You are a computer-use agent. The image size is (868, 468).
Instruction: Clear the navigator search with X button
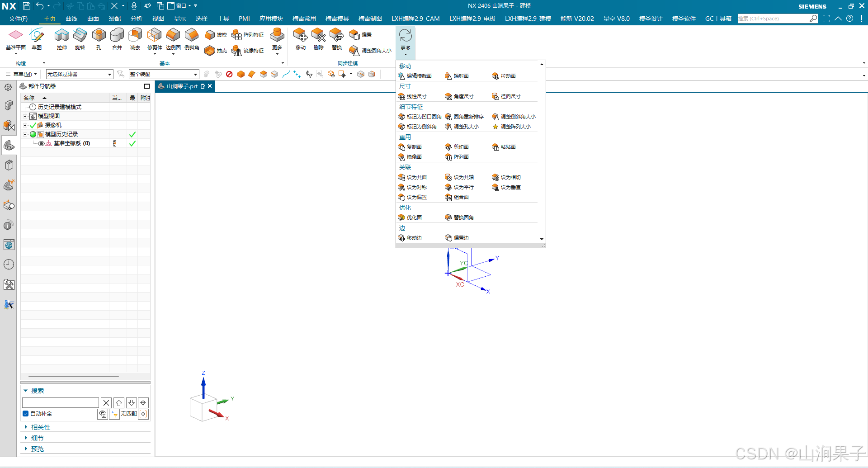pyautogui.click(x=106, y=403)
